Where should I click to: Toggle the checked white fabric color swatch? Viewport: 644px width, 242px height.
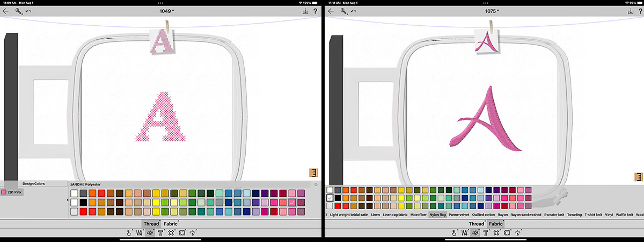click(x=330, y=198)
